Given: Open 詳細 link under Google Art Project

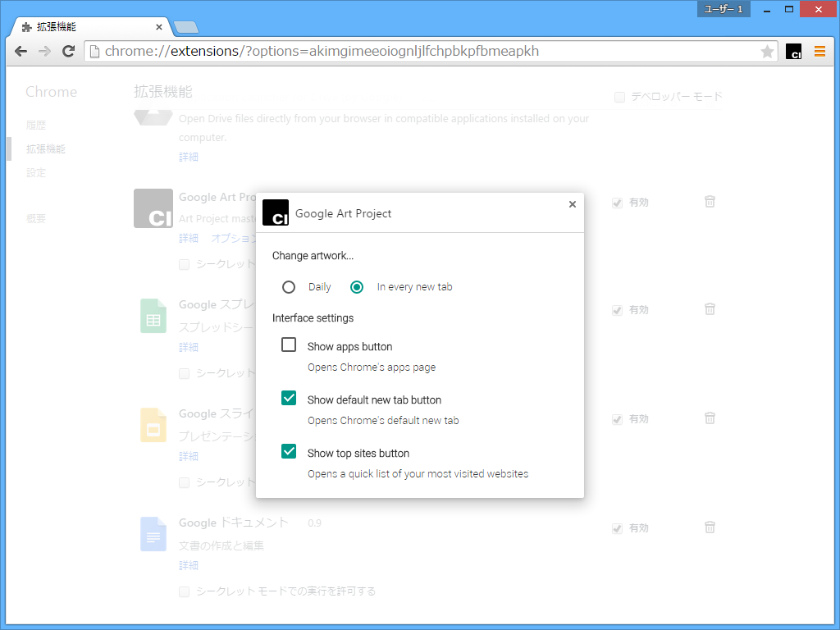Looking at the screenshot, I should 189,238.
